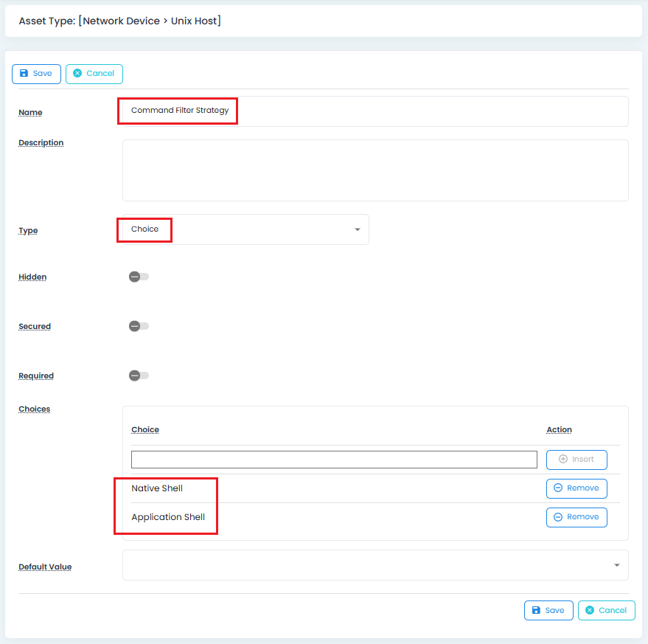
Task: Click the Choice column header
Action: coord(145,429)
